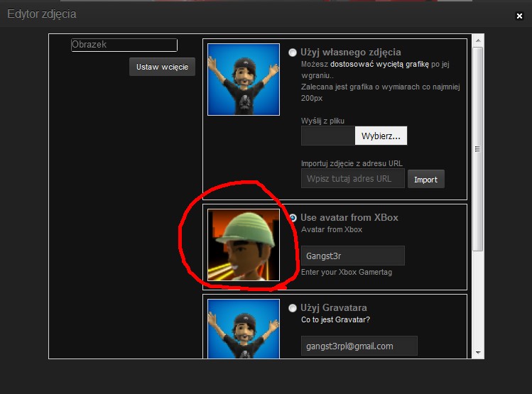Click the file path field under Wyślij z pliku
The width and height of the screenshot is (532, 394).
327,136
